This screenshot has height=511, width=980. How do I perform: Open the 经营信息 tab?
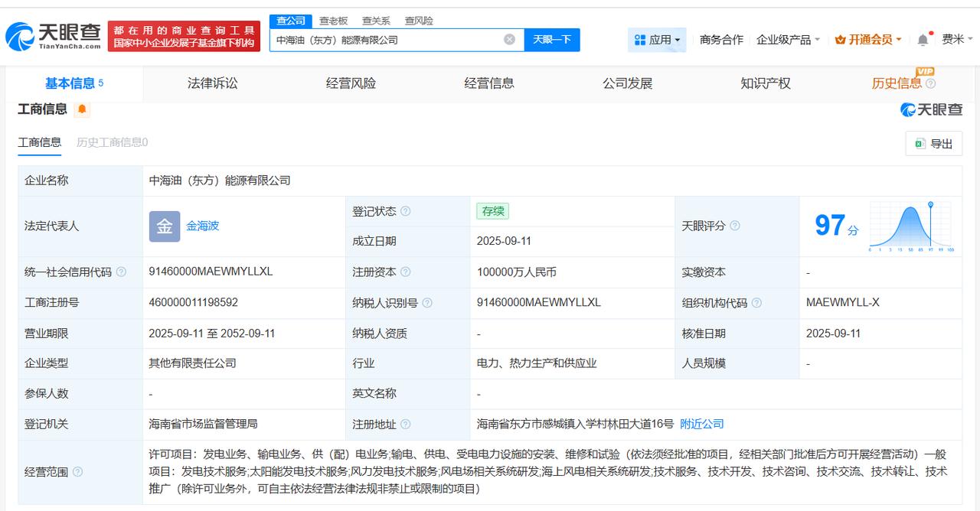point(489,83)
